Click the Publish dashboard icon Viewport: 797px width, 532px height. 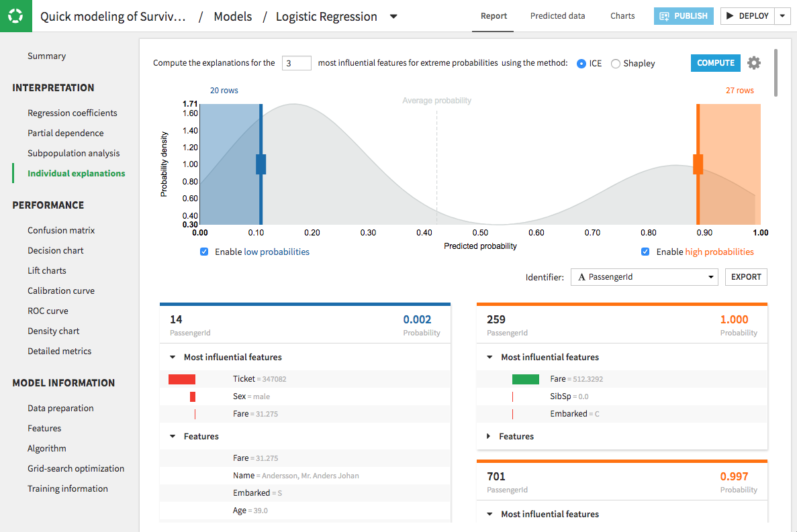click(665, 16)
